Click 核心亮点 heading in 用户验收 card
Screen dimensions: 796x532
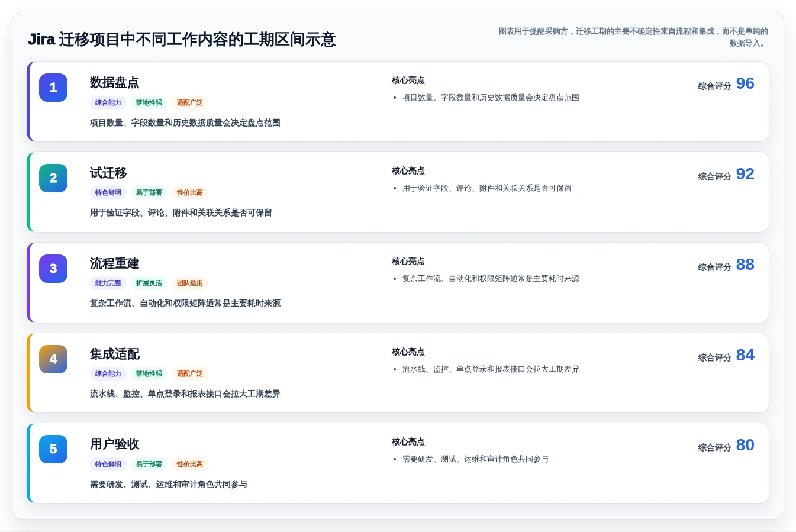[408, 442]
